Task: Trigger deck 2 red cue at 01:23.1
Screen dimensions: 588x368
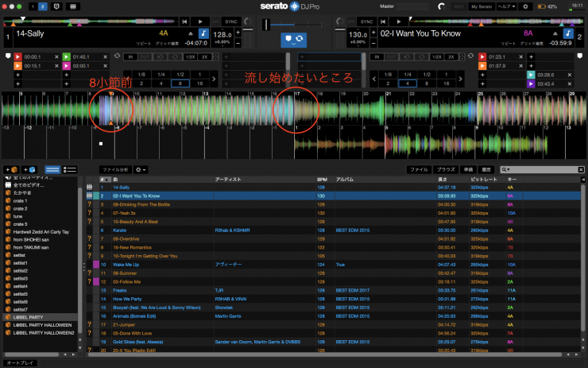Action: coord(482,56)
